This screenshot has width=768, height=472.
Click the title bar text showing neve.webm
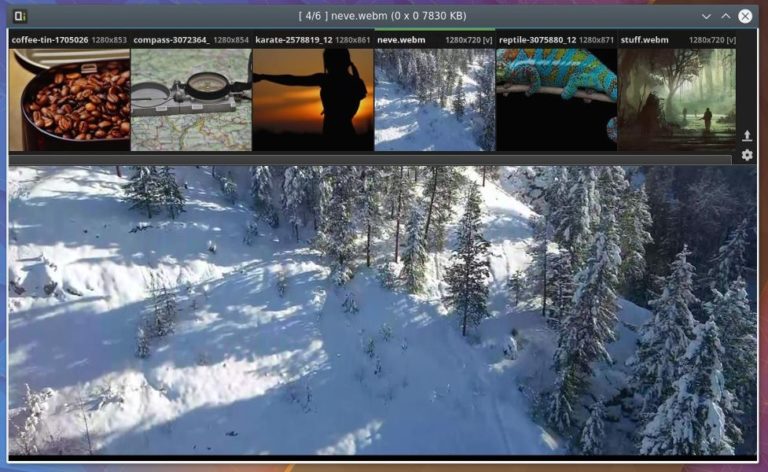coord(383,16)
